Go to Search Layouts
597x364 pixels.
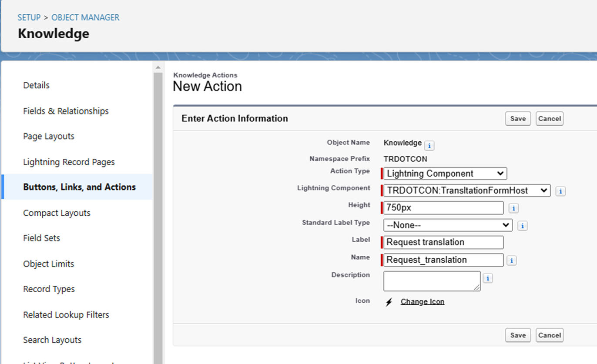(52, 340)
